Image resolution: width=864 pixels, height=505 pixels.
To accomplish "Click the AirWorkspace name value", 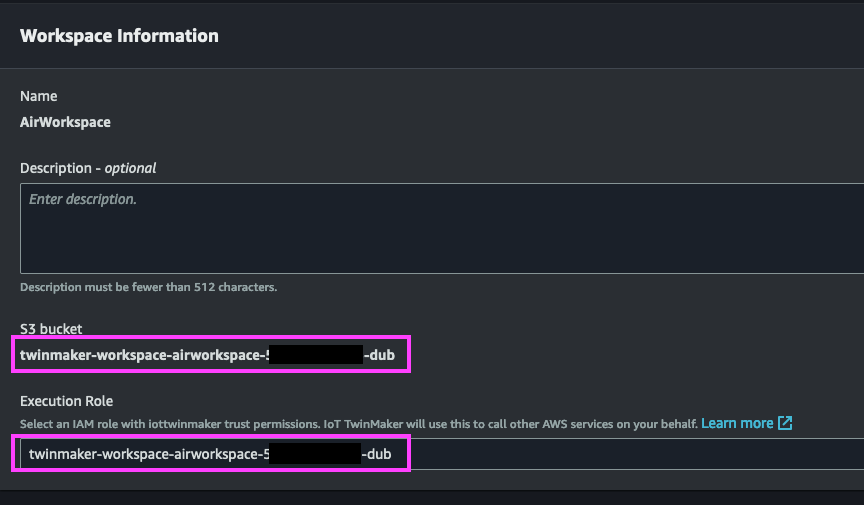I will point(65,122).
